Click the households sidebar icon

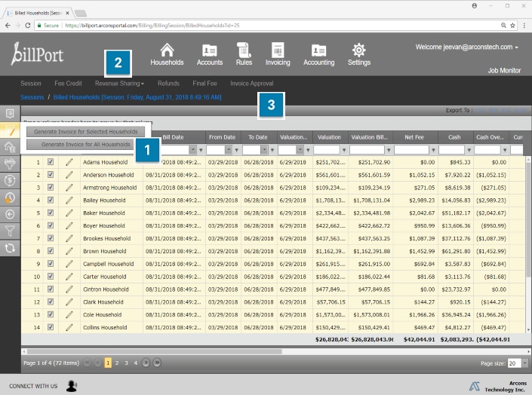(10, 147)
